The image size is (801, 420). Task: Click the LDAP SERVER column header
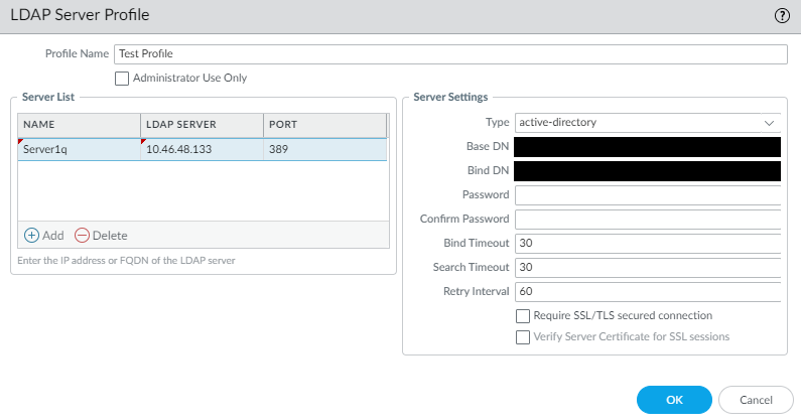tap(201, 124)
